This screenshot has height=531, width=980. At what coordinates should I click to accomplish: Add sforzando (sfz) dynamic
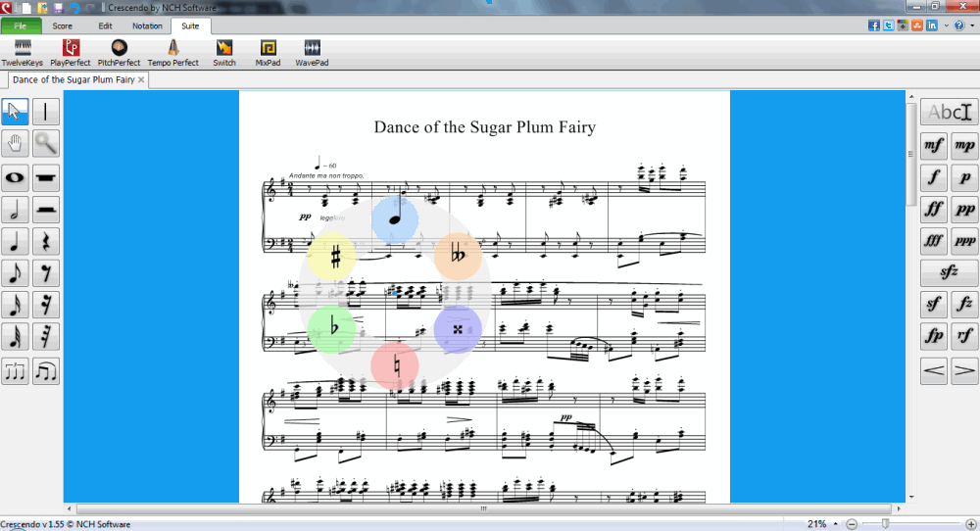(949, 272)
